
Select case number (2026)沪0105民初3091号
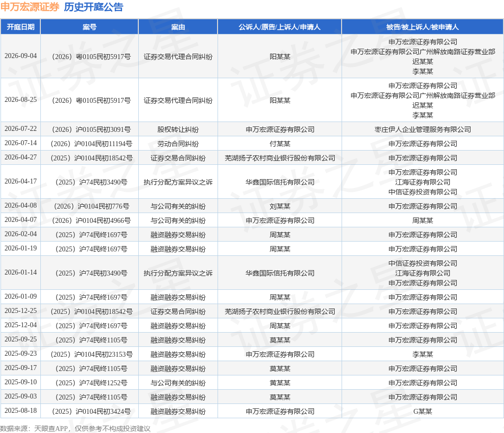coord(91,129)
